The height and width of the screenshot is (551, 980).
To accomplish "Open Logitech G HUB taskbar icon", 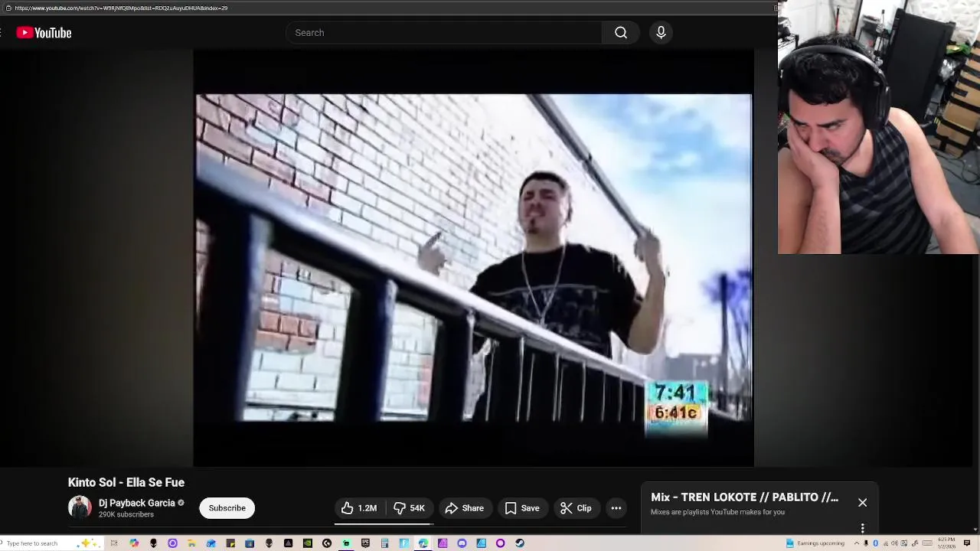I will point(327,543).
